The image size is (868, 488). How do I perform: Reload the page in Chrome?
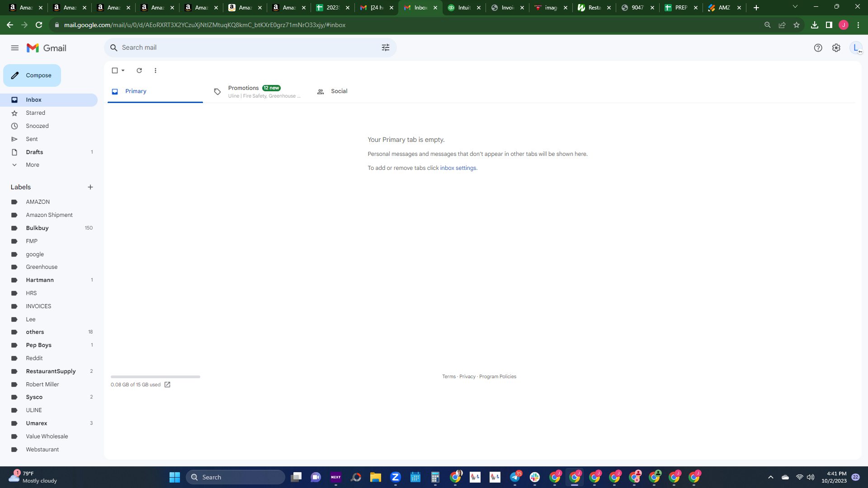pos(39,25)
